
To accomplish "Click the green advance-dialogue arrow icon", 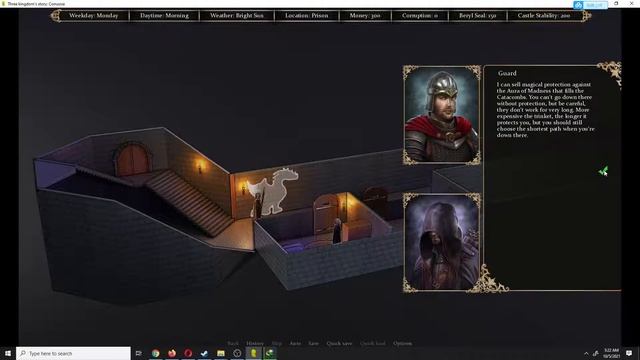I will pos(604,171).
